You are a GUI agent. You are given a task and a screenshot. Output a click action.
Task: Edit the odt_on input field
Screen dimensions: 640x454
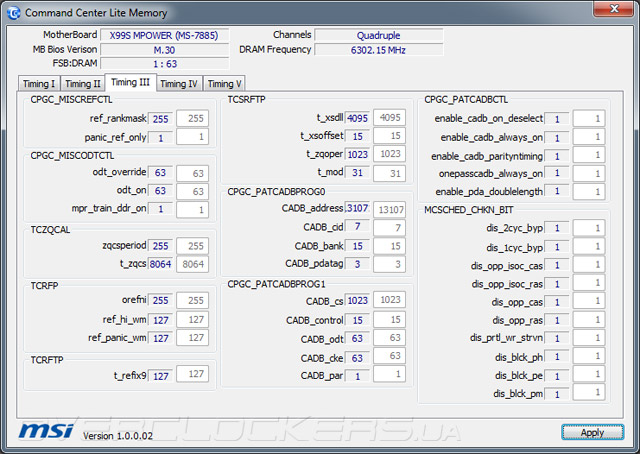pyautogui.click(x=193, y=191)
